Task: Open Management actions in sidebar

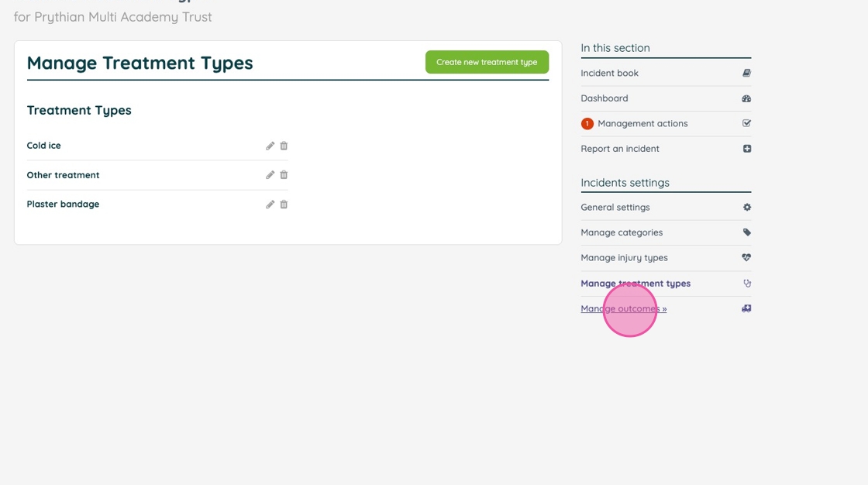Action: pyautogui.click(x=642, y=124)
